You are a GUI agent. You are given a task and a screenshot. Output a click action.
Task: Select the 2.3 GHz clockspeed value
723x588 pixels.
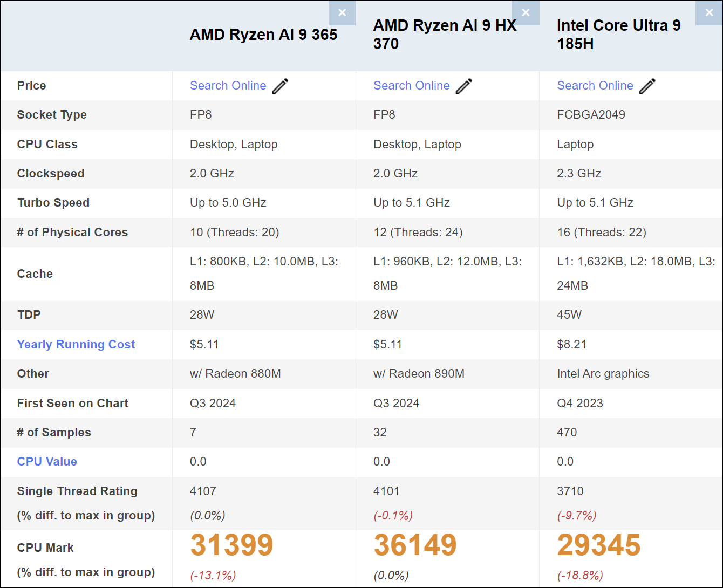click(x=579, y=173)
